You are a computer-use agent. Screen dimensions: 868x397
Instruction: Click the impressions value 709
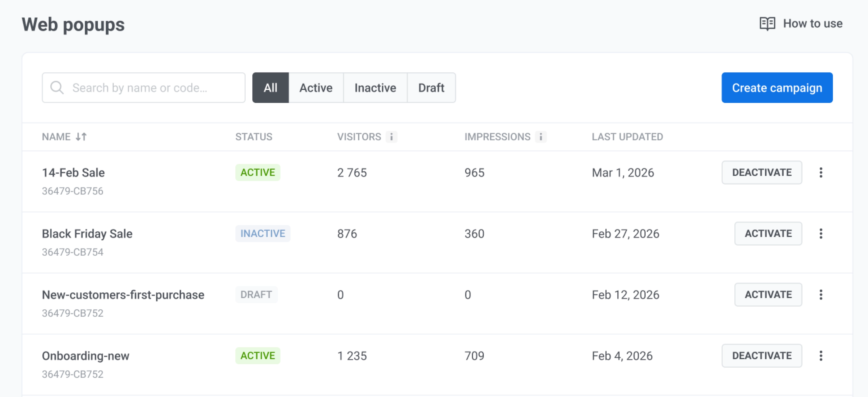pos(474,356)
